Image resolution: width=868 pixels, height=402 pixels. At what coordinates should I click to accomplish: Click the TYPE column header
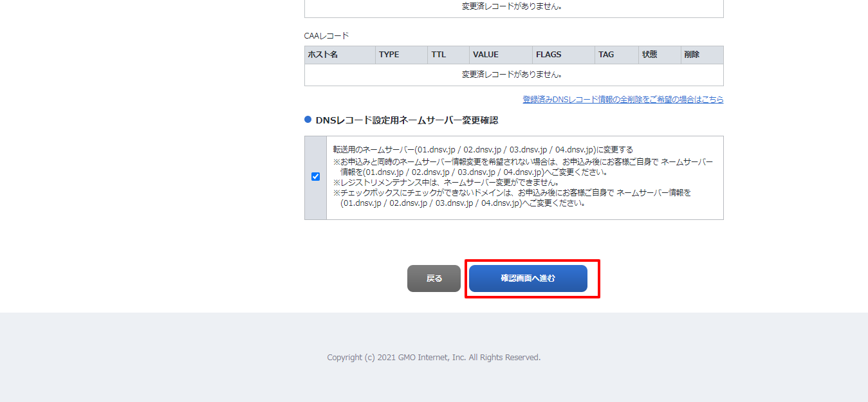pos(389,55)
